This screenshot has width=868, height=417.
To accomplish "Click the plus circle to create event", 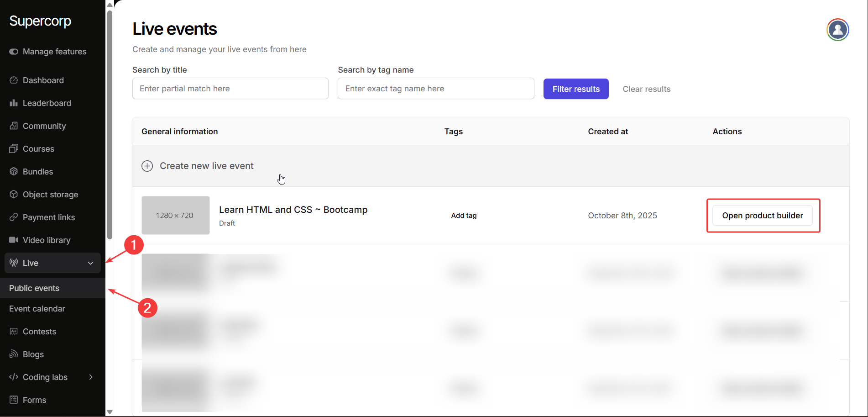I will click(147, 166).
